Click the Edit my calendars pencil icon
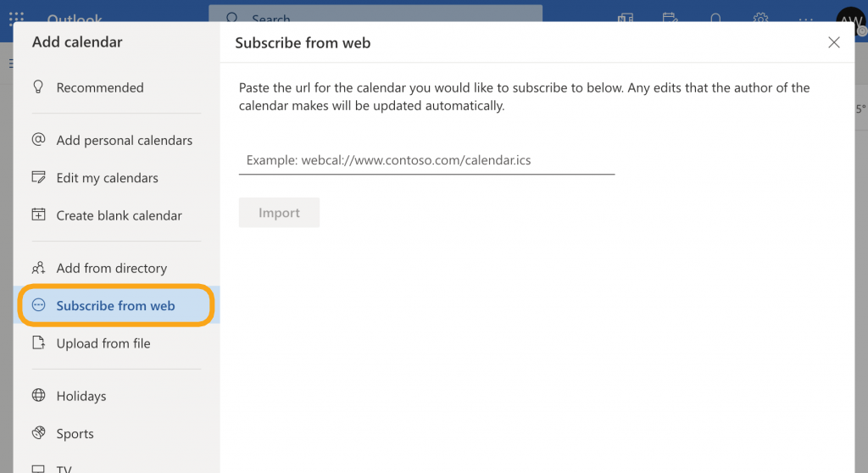868x473 pixels. [x=38, y=177]
